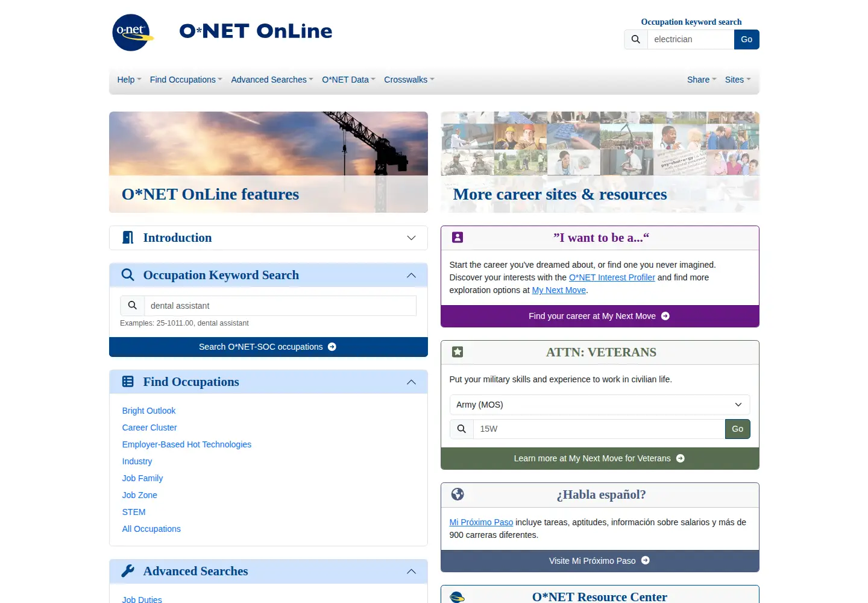Open the Mi Próximo Paso text link
This screenshot has width=868, height=603.
[x=481, y=522]
